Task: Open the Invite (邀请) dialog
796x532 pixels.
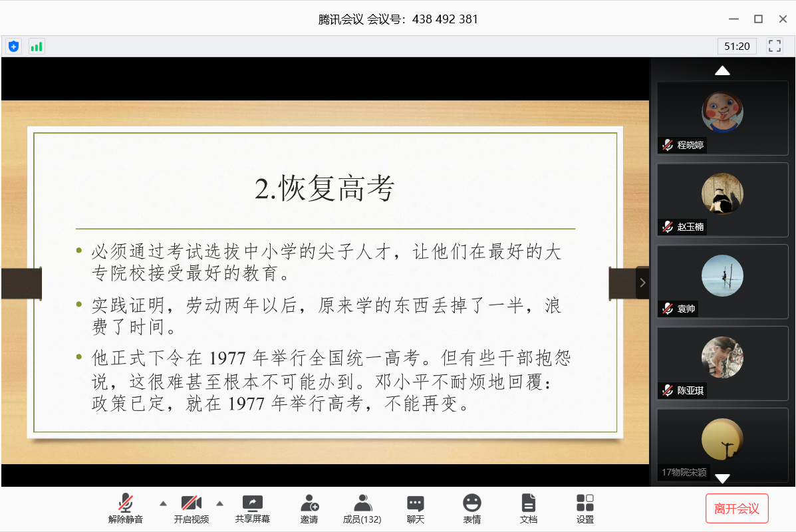Action: click(309, 509)
